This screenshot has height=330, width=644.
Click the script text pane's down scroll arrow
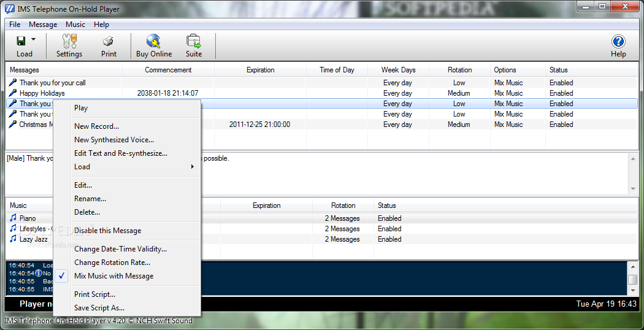tap(633, 189)
